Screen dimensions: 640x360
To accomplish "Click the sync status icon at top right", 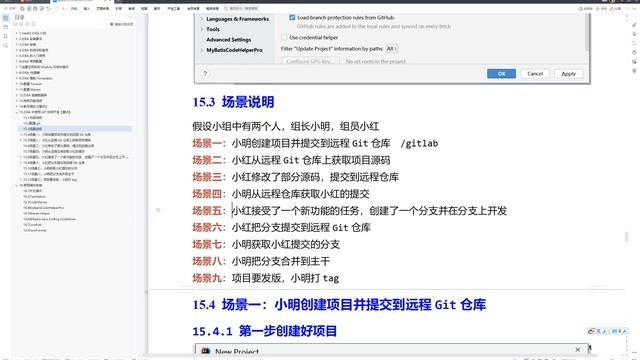I will click(585, 9).
